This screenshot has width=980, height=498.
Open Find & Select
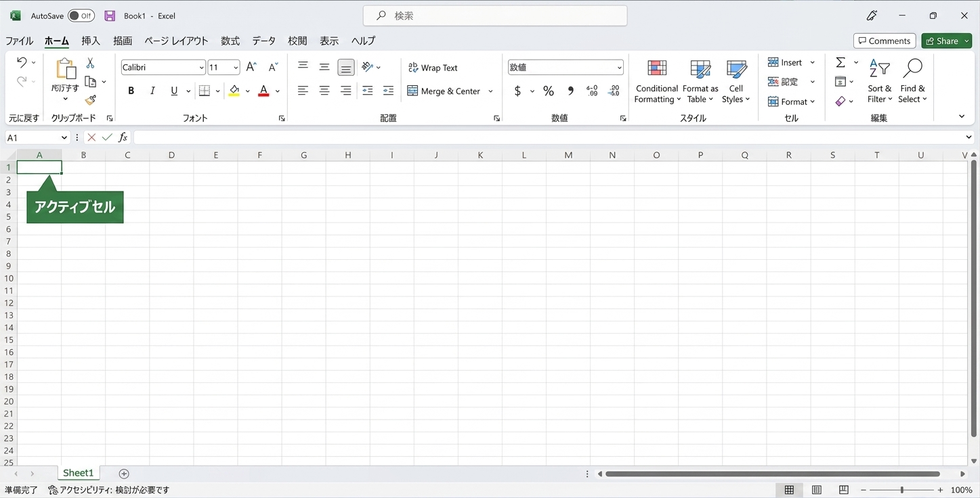(x=912, y=82)
